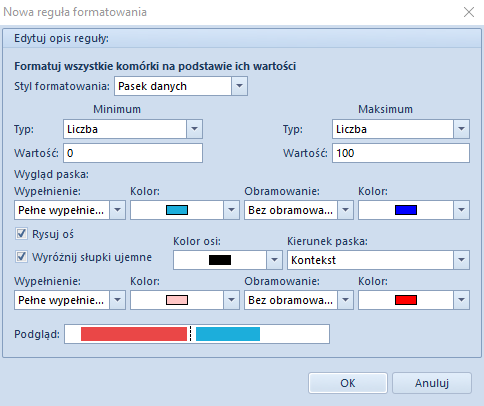The height and width of the screenshot is (406, 484).
Task: Click the Minimum Wartość field containing 0
Action: [x=133, y=153]
